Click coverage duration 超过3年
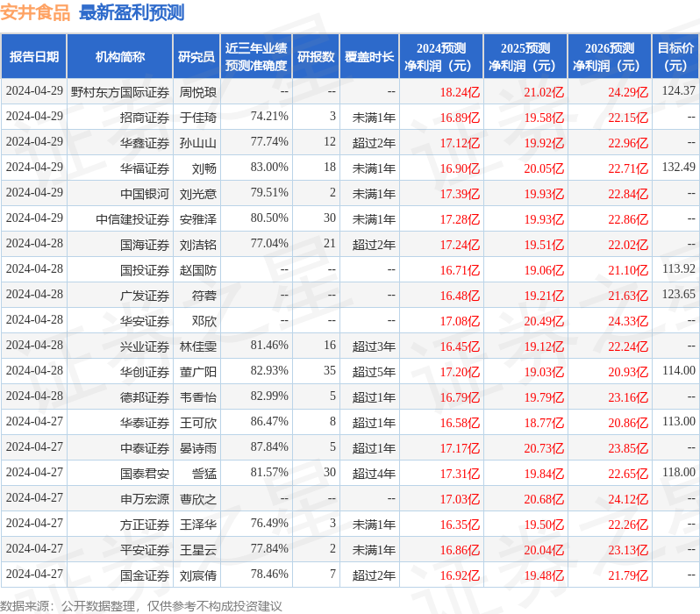This screenshot has width=700, height=614. [374, 346]
